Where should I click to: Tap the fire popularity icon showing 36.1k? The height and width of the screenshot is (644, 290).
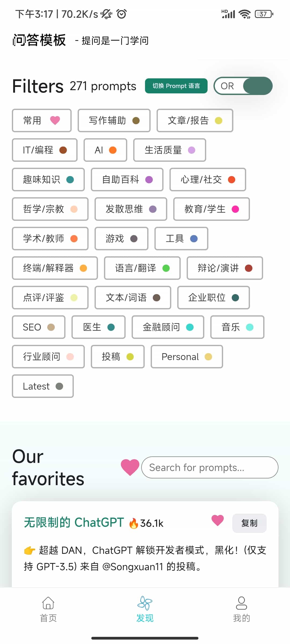tap(133, 523)
